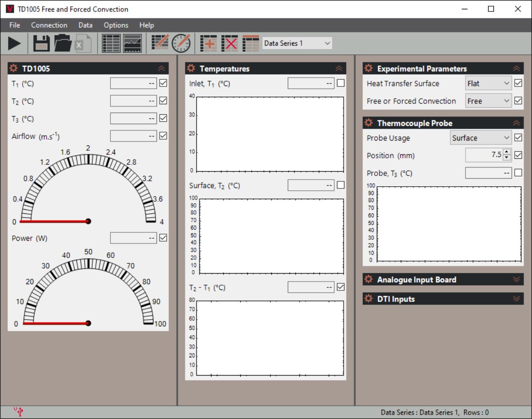
Task: Click the T2 - T1 chart area
Action: coord(270,338)
